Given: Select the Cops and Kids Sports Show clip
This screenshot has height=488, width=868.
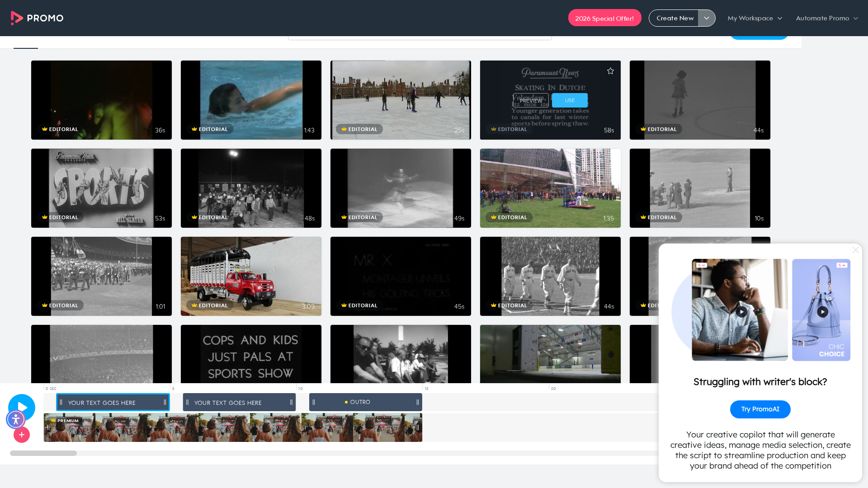Looking at the screenshot, I should [251, 354].
